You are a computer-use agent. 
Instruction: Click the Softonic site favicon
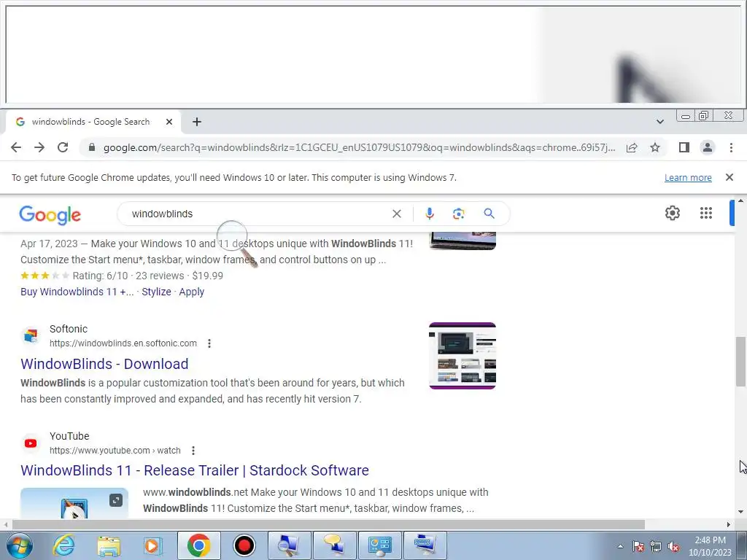click(31, 335)
